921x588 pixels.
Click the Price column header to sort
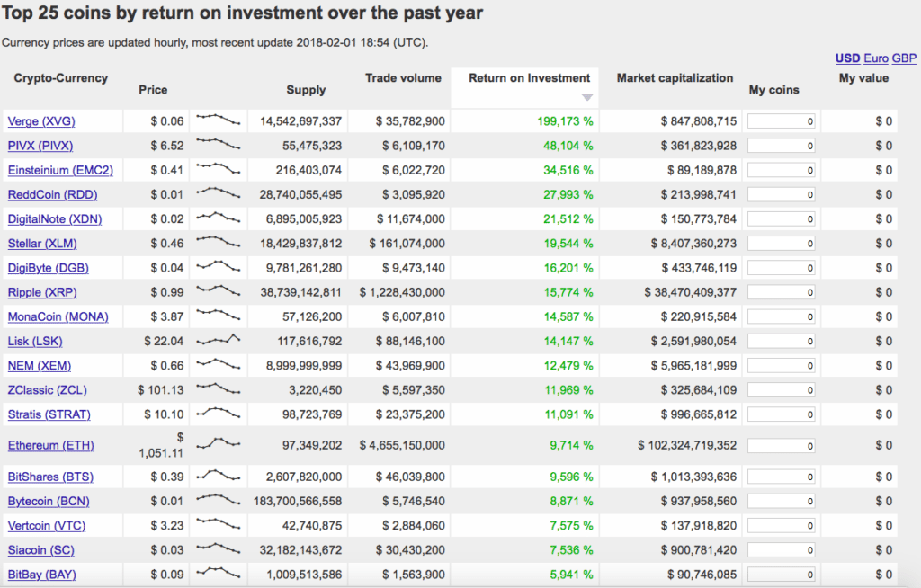(152, 89)
